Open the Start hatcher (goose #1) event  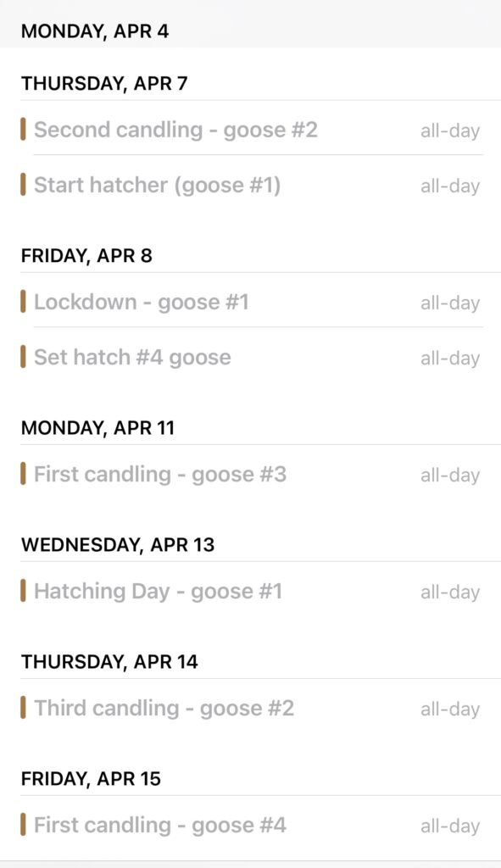(250, 185)
